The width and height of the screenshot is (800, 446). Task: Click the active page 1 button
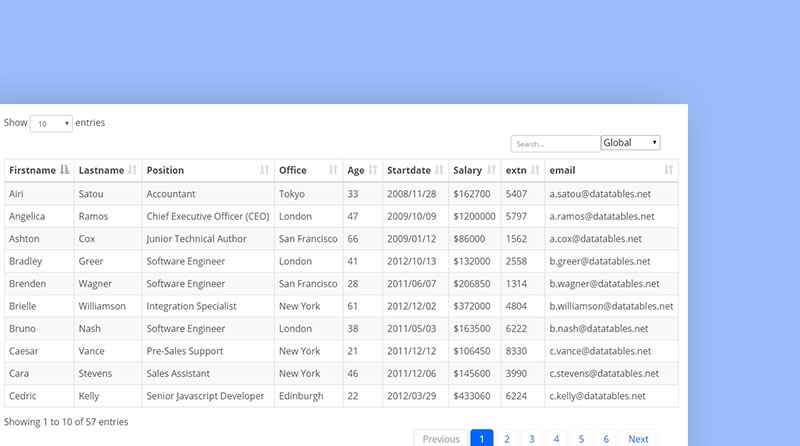482,439
